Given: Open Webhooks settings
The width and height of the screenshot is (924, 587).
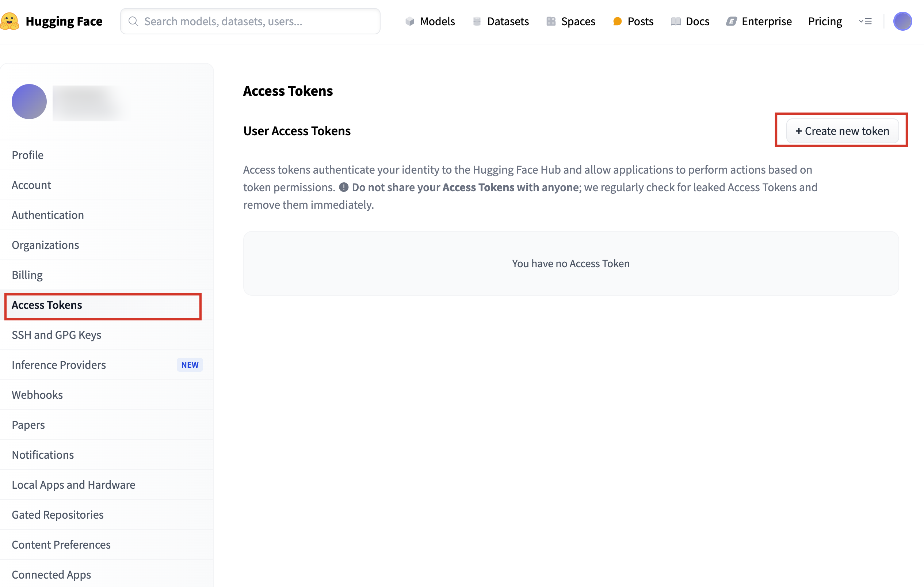Looking at the screenshot, I should click(107, 395).
